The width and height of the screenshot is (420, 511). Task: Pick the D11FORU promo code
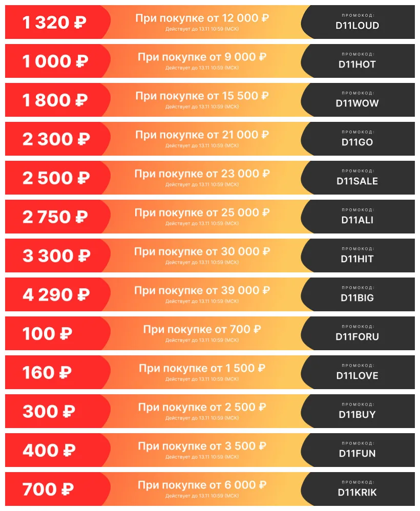click(x=358, y=336)
